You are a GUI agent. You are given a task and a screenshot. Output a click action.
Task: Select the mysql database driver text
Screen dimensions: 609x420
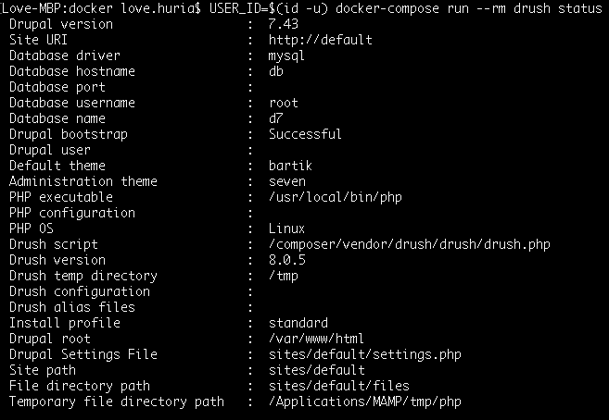[286, 56]
